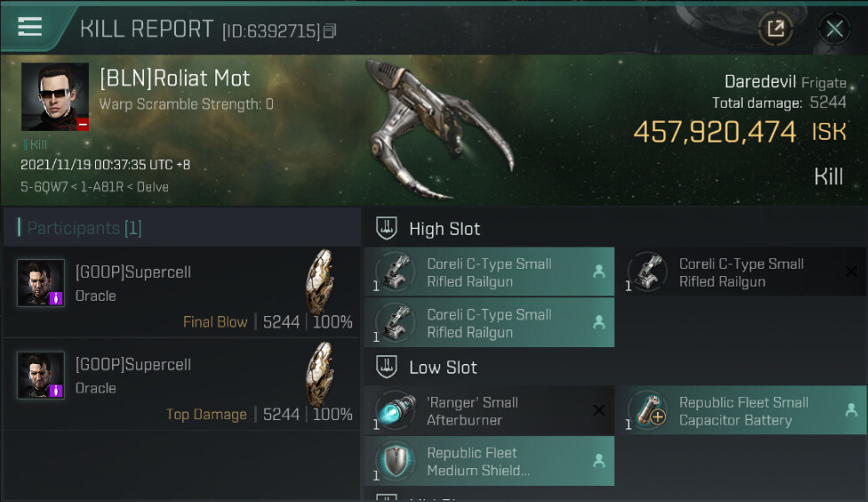The width and height of the screenshot is (868, 502).
Task: Click Oracle ship icon in Top Damage row
Action: [319, 374]
